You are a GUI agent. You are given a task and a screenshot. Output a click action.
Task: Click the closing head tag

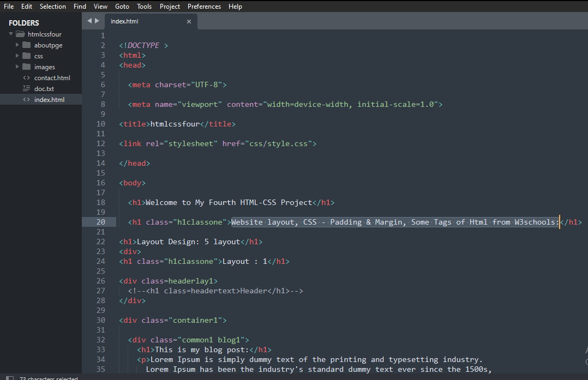tap(135, 164)
